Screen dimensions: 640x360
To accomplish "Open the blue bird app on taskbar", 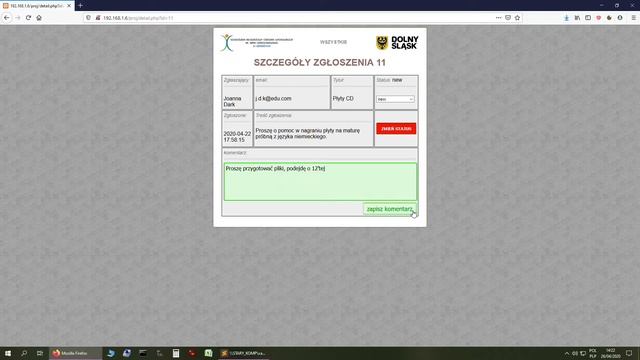I will point(111,353).
